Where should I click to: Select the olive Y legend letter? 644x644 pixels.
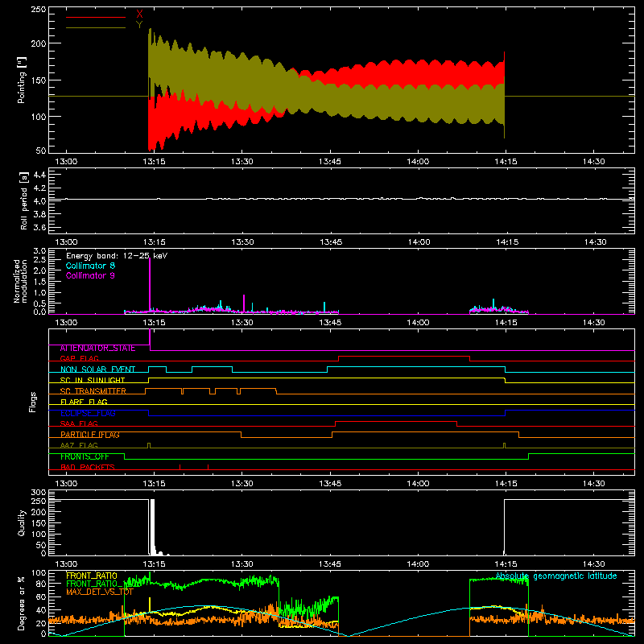[x=139, y=25]
